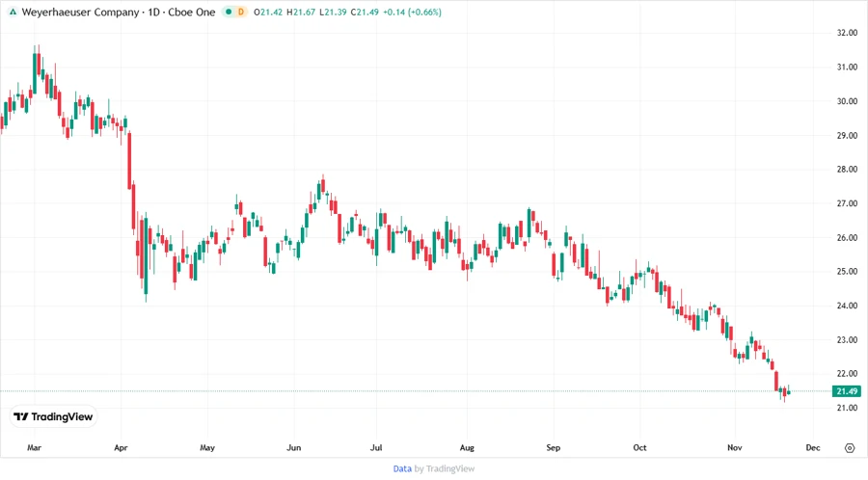Click the Apr label on time axis
This screenshot has width=868, height=480.
[121, 447]
